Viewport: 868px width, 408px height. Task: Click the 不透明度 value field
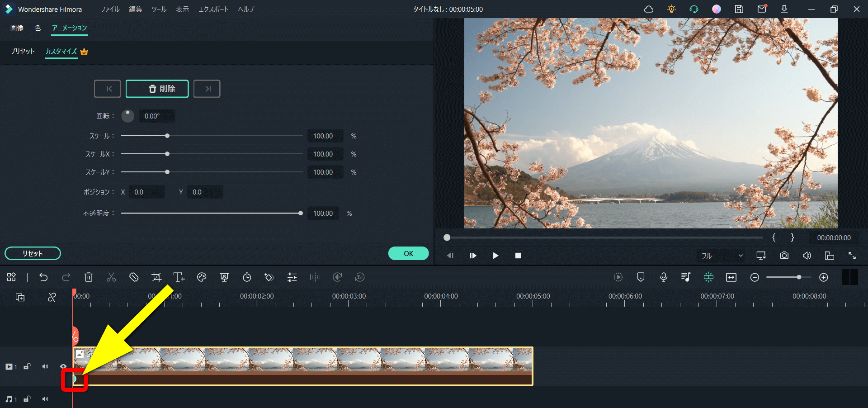point(323,213)
